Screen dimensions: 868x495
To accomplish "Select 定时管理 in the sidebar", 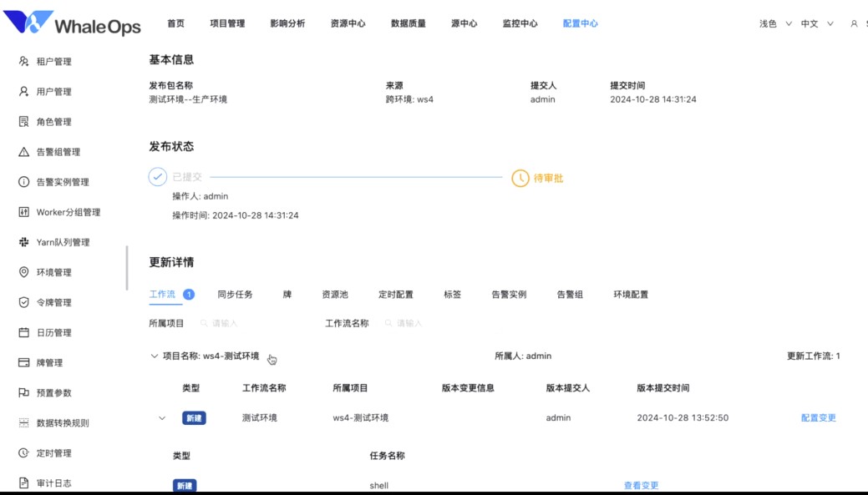I will (x=52, y=452).
